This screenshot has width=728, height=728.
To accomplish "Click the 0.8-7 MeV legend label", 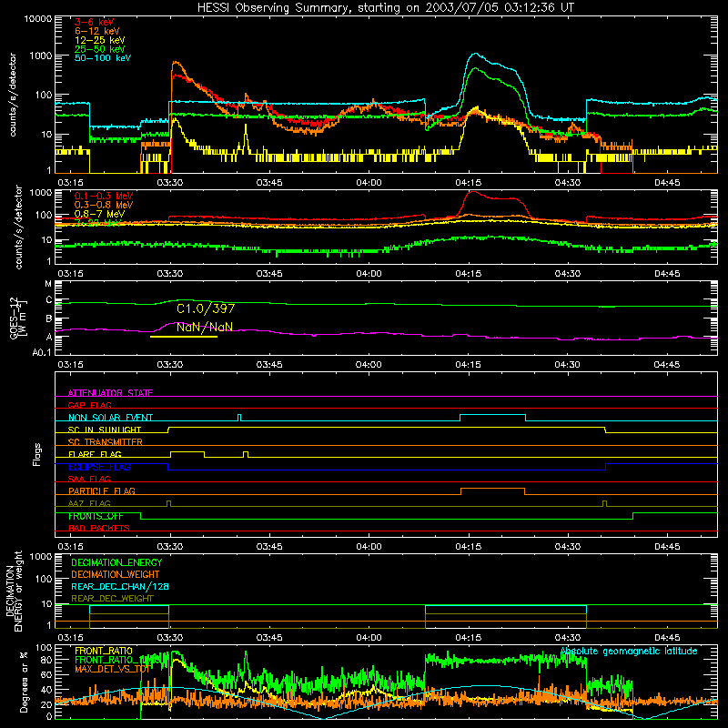I will [99, 214].
